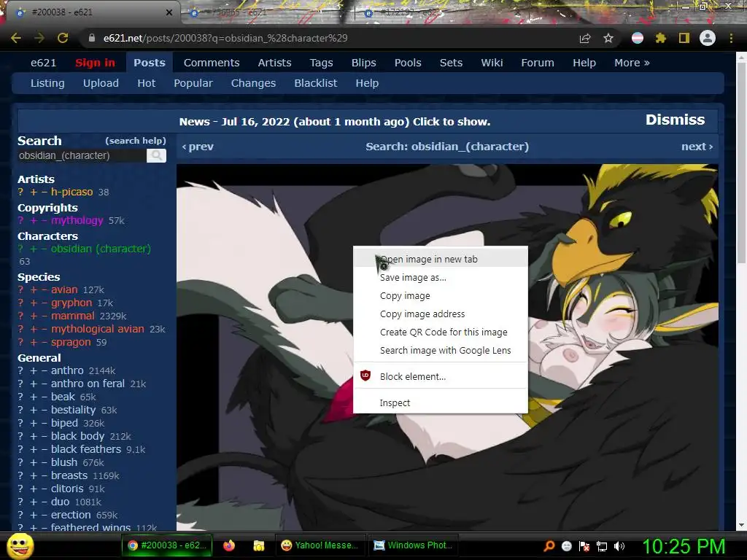Select Copy image address
Screen dimensions: 747x560
point(440,314)
